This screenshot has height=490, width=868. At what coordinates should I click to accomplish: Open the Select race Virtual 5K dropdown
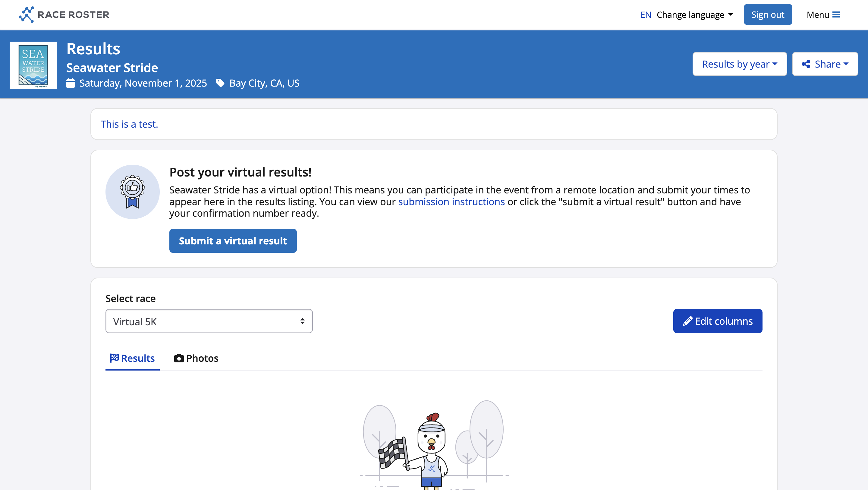coord(209,321)
